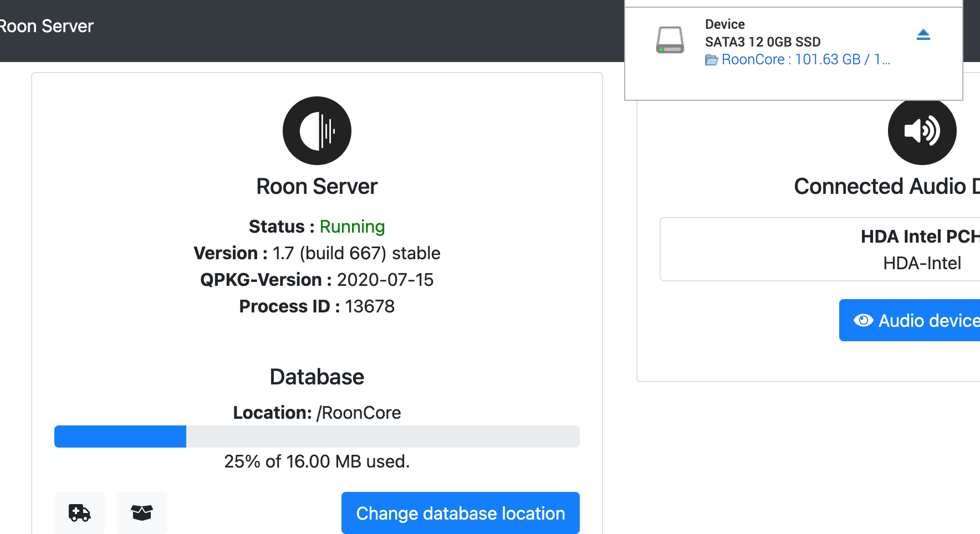The image size is (980, 534).
Task: Click the Audio devices button
Action: [x=910, y=320]
